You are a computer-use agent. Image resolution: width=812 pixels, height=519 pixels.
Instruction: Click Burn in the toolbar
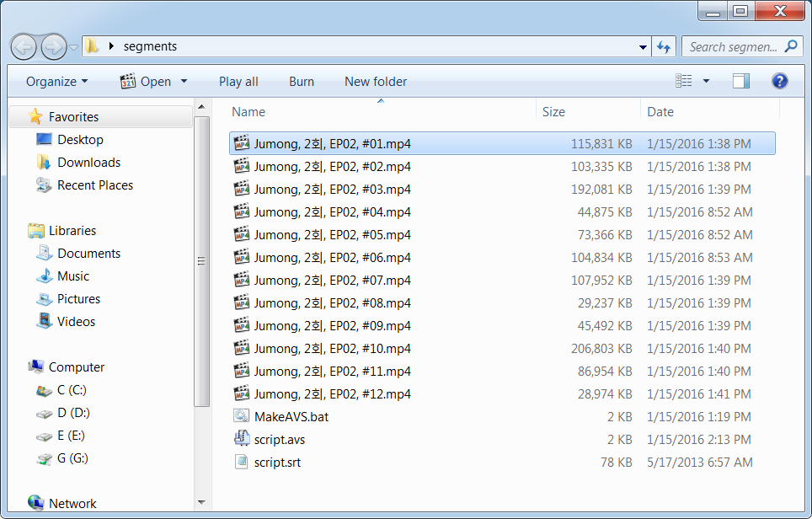(x=302, y=82)
